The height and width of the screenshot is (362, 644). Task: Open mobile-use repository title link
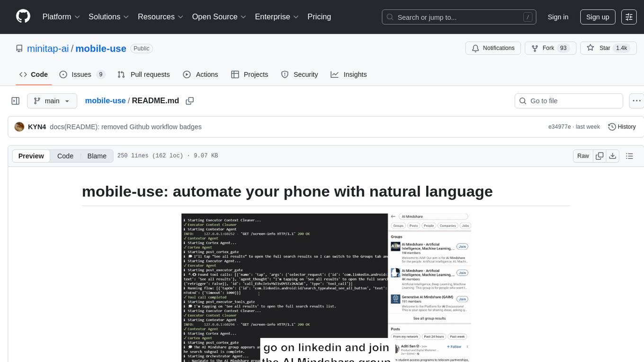point(101,48)
